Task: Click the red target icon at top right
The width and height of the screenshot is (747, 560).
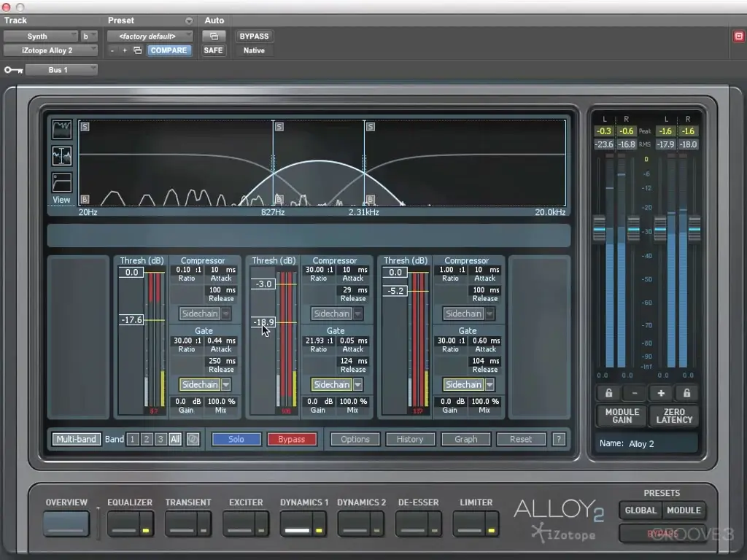Action: (x=738, y=36)
